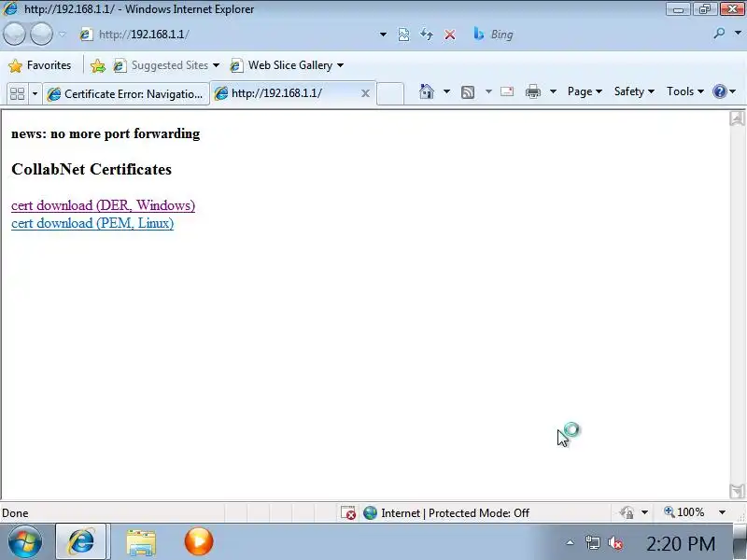Open the recent pages dropdown arrow
The width and height of the screenshot is (747, 560).
pyautogui.click(x=63, y=35)
